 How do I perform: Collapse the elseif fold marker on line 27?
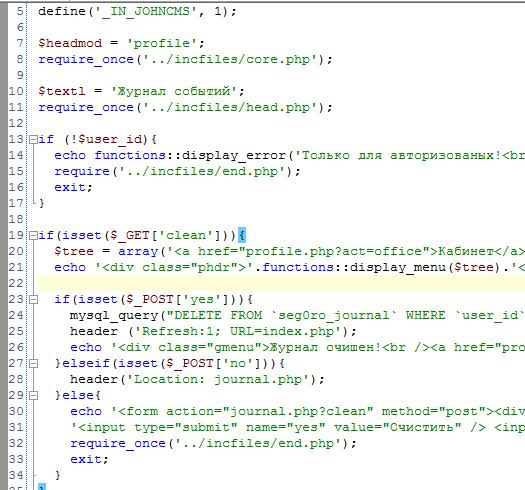(33, 363)
